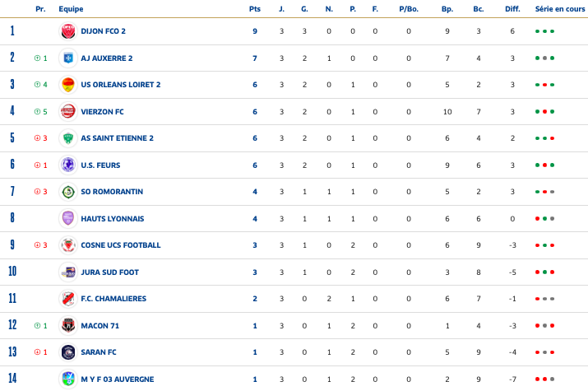Open the US Orleans Loiret 2 crest
Screen dimensions: 588x391
click(68, 85)
